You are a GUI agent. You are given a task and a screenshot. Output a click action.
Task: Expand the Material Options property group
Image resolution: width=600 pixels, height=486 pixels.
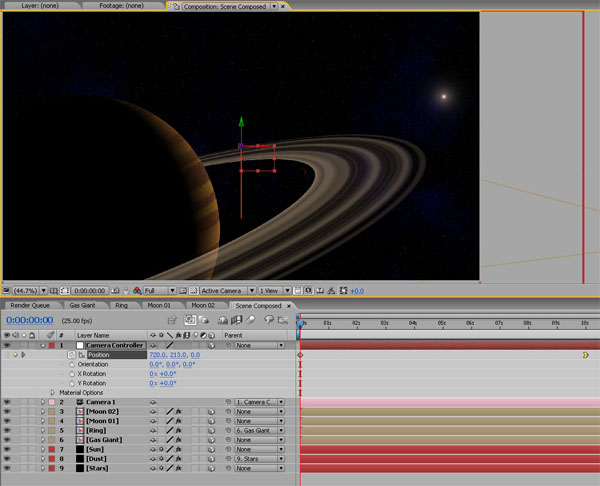coord(52,393)
